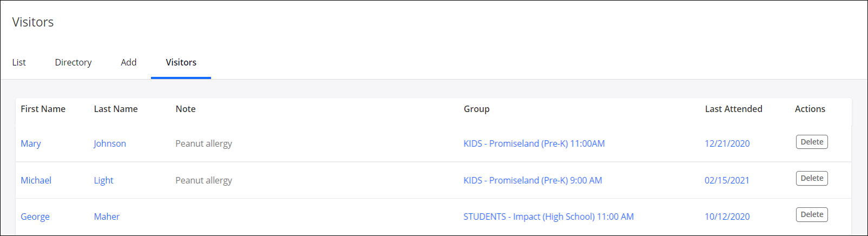Click the 12/21/2020 attendance date

[727, 143]
